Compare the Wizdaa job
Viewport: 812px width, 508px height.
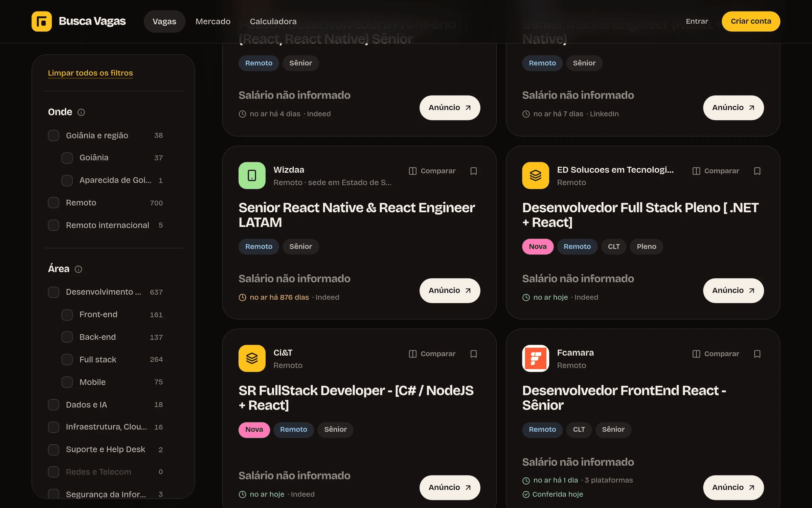point(432,171)
